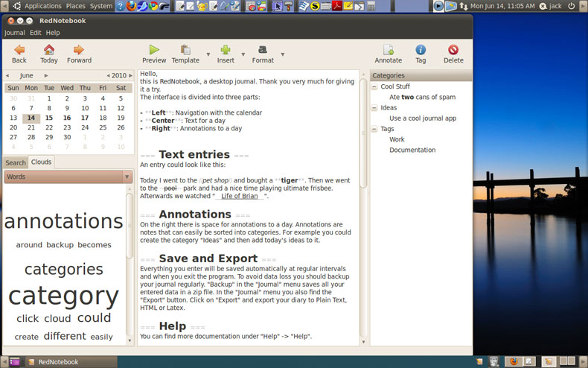
Task: Select 'Use a cool journal app' annotation
Action: coord(423,118)
